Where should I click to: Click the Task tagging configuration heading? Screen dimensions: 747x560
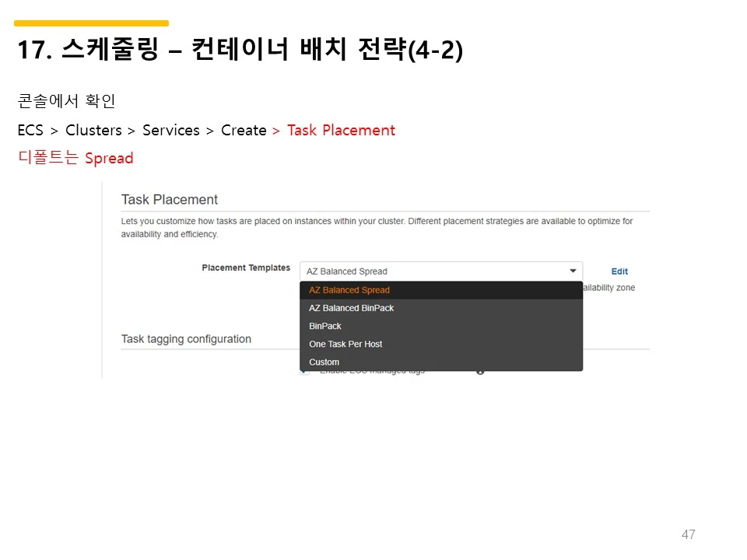186,339
